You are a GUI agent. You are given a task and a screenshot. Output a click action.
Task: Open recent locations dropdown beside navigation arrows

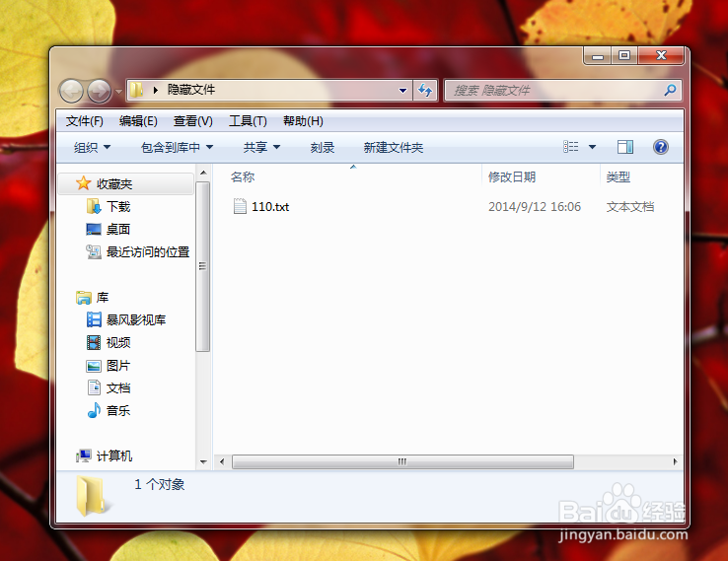(118, 92)
